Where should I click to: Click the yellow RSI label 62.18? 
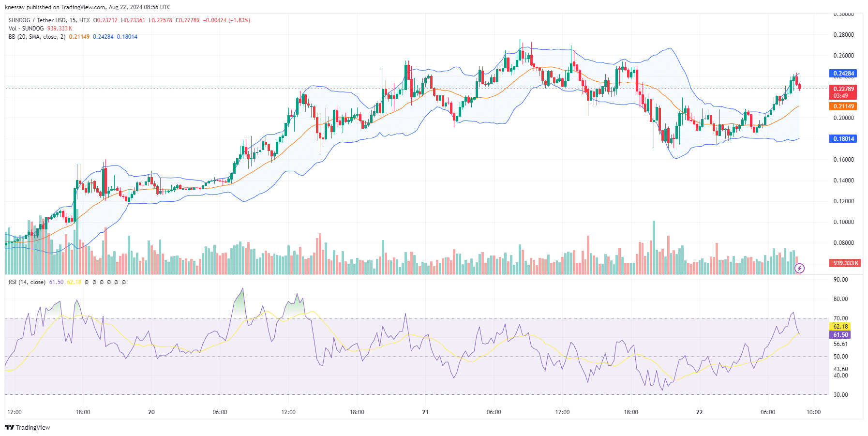tap(841, 327)
